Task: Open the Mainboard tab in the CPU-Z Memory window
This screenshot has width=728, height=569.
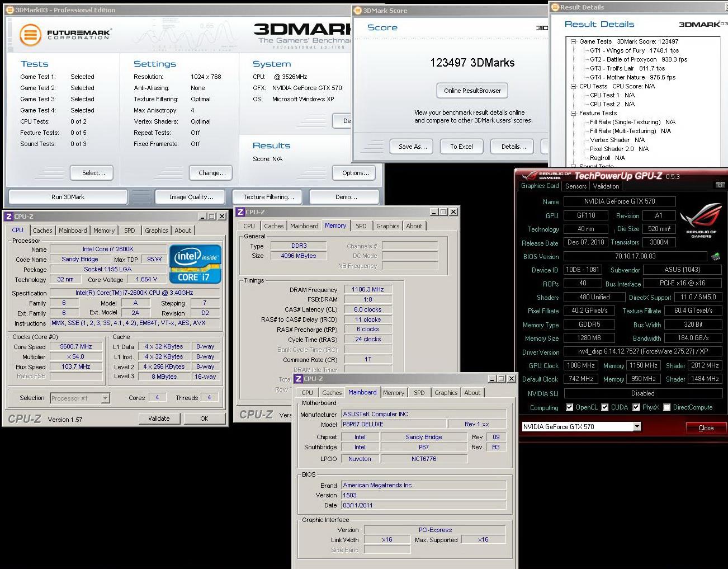Action: (x=304, y=226)
